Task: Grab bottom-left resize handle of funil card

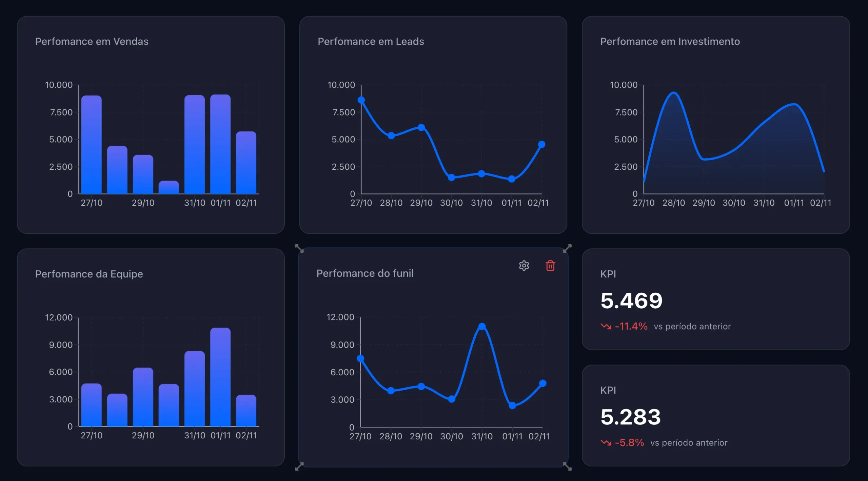Action: [x=299, y=466]
